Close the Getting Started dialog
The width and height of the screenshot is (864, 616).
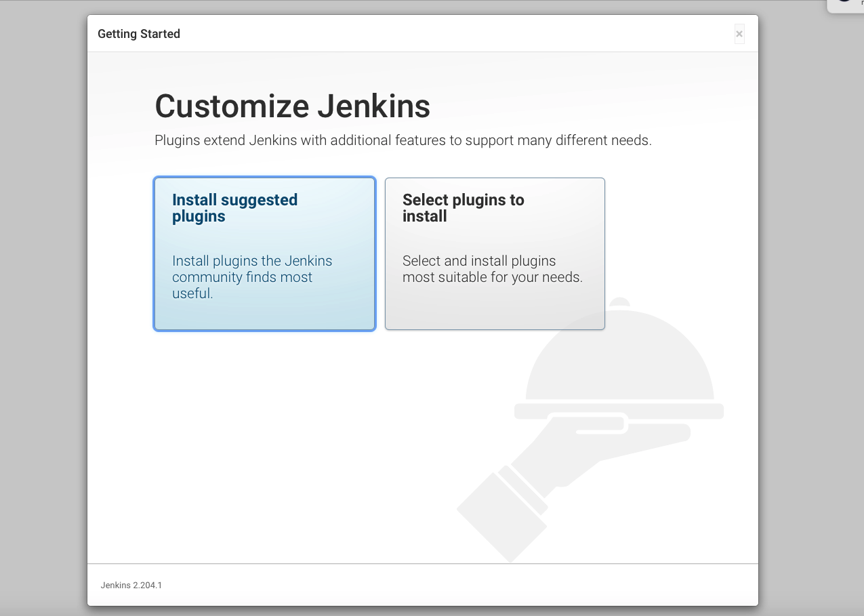pos(739,34)
